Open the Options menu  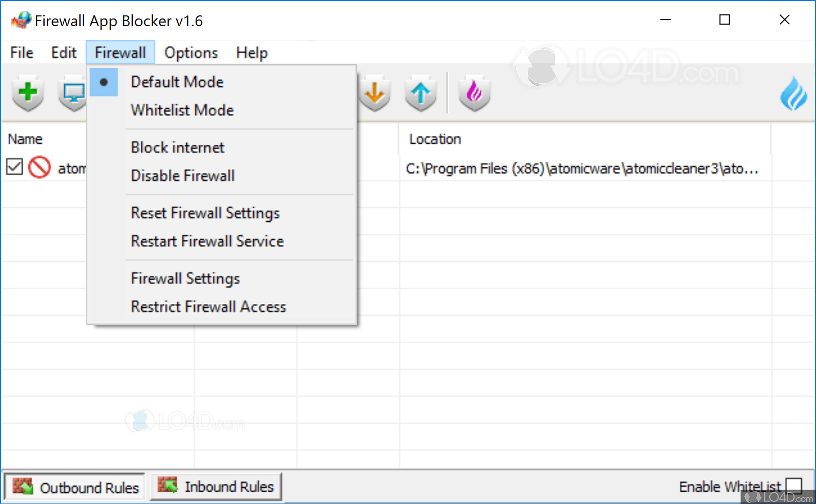pos(191,52)
